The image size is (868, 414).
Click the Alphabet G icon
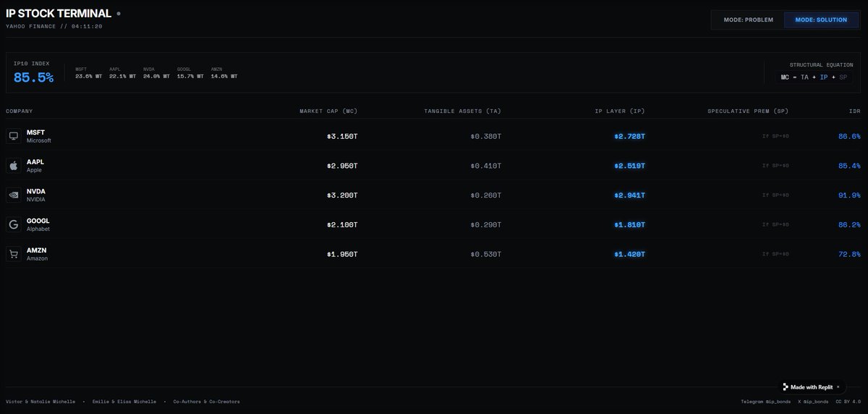pyautogui.click(x=13, y=224)
